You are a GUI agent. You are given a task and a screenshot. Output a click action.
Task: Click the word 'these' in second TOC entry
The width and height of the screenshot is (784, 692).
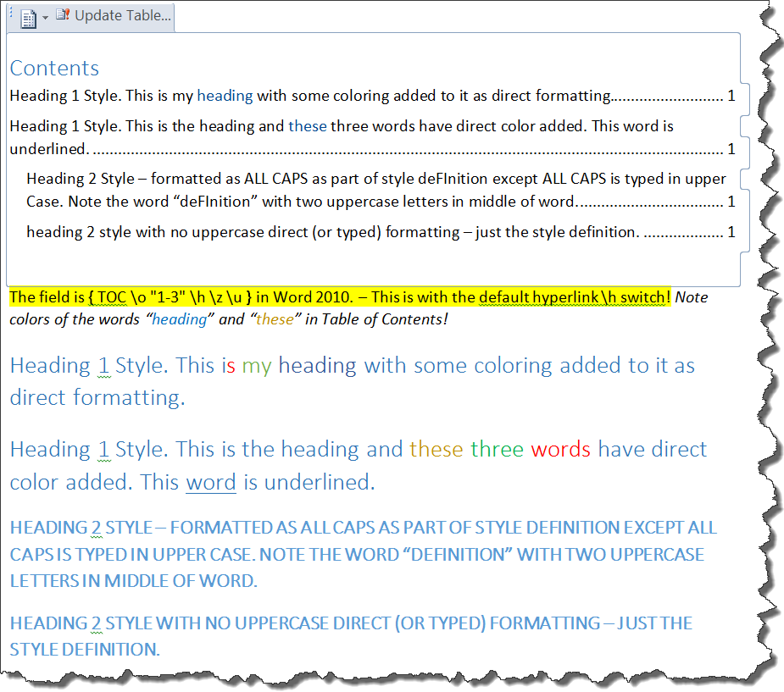click(308, 125)
